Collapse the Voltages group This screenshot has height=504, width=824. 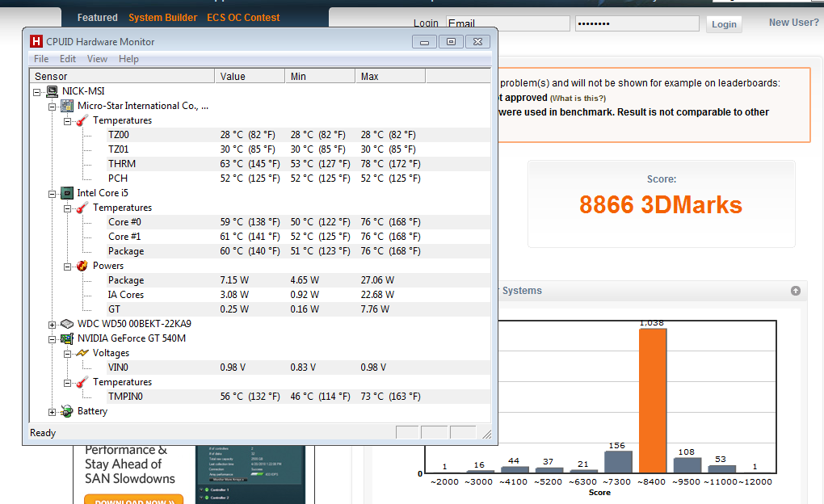[x=67, y=355]
